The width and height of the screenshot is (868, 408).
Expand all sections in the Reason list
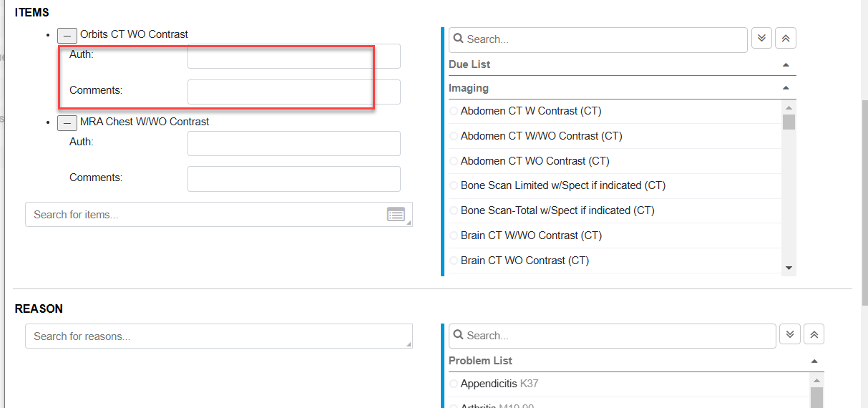[x=790, y=335]
